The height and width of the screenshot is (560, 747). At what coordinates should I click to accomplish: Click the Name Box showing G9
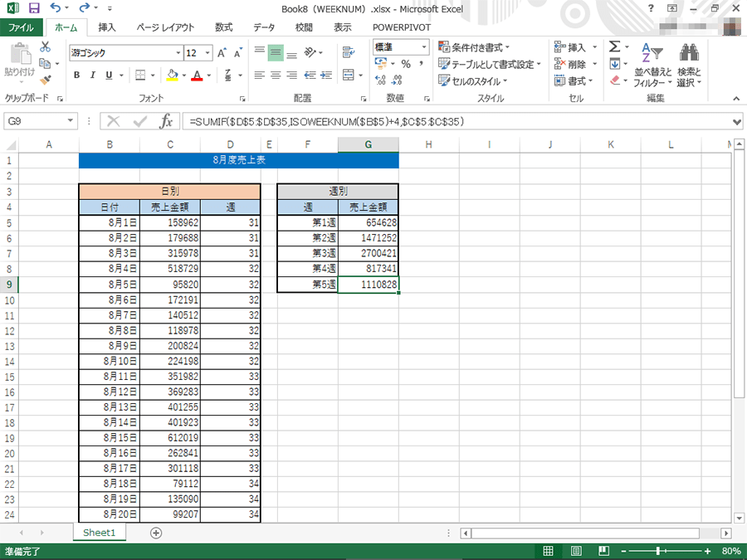(x=40, y=121)
